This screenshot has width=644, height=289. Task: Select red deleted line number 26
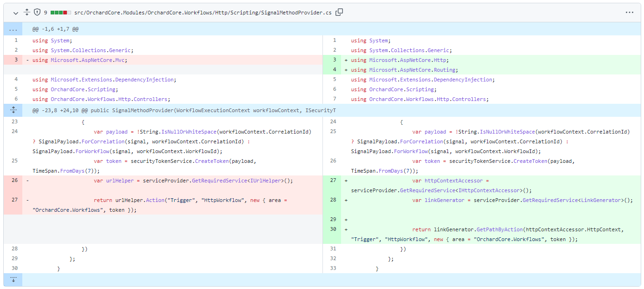point(13,185)
